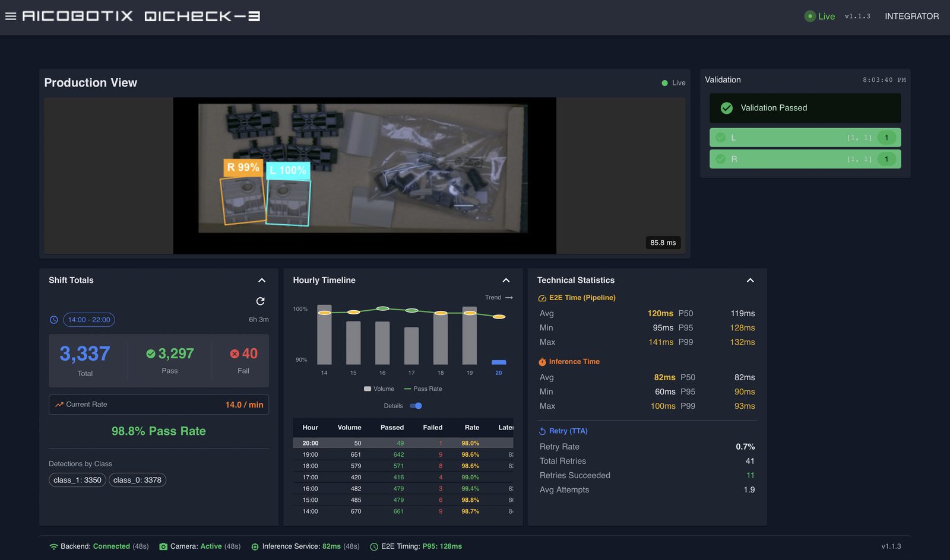Open the 14:00 - 22:00 shift selector
Image resolution: width=950 pixels, height=560 pixels.
pyautogui.click(x=89, y=320)
